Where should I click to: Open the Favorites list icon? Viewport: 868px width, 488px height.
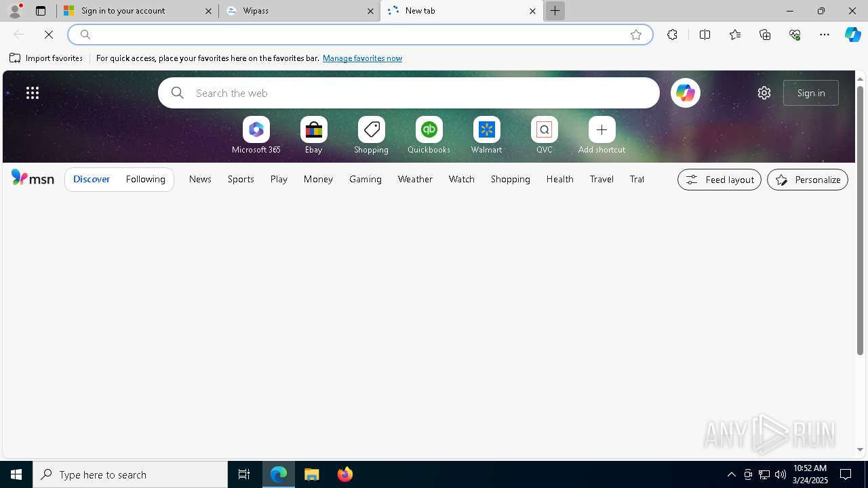point(735,35)
